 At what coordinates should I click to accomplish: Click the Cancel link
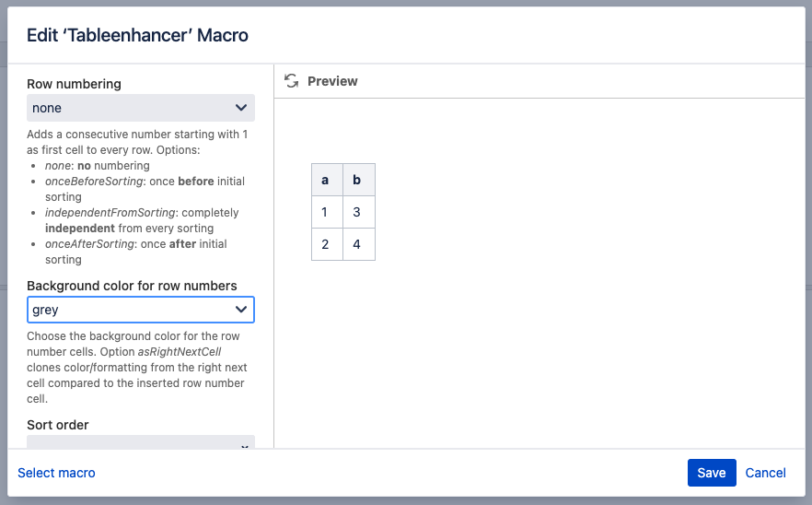coord(765,473)
